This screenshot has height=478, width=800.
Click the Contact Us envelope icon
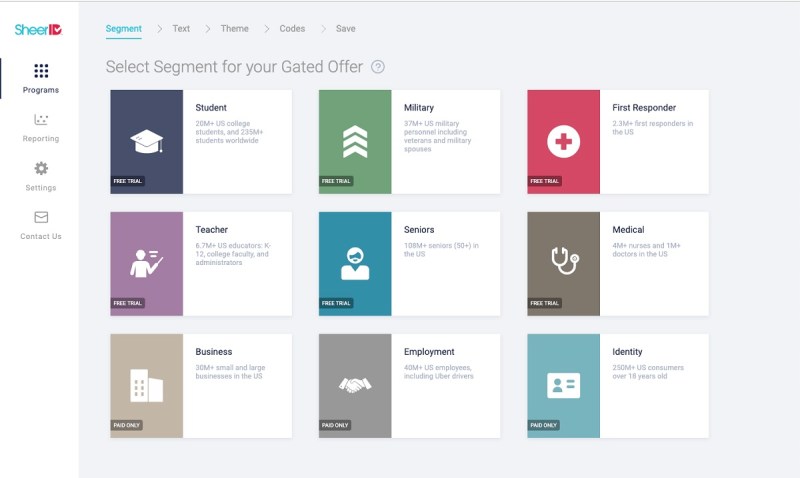point(41,217)
